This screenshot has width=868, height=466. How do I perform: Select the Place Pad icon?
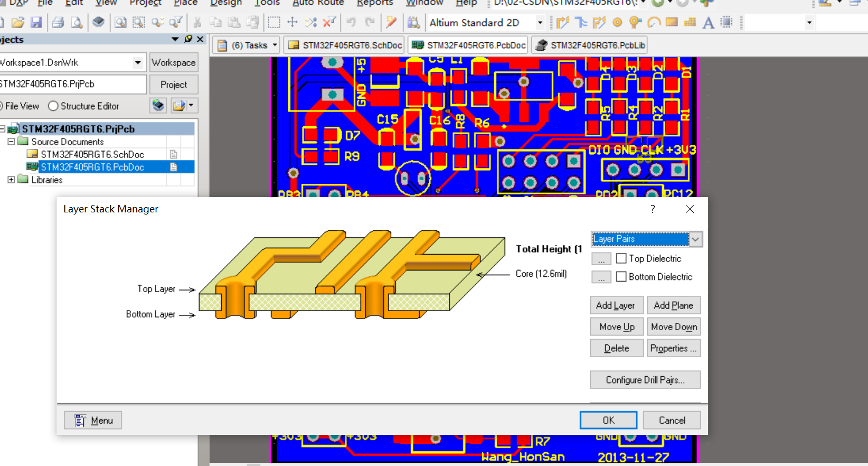point(617,22)
